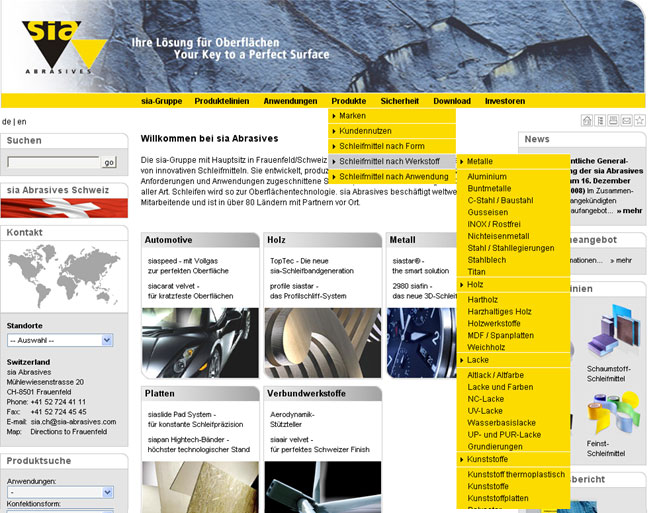650x513 pixels.
Task: Click the Swiss flag banner
Action: (64, 208)
